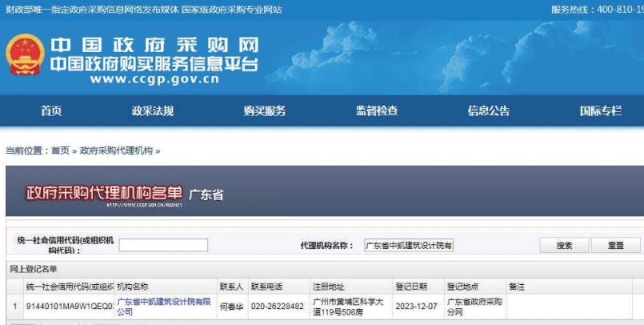Go to 购买服务 section

(x=265, y=111)
